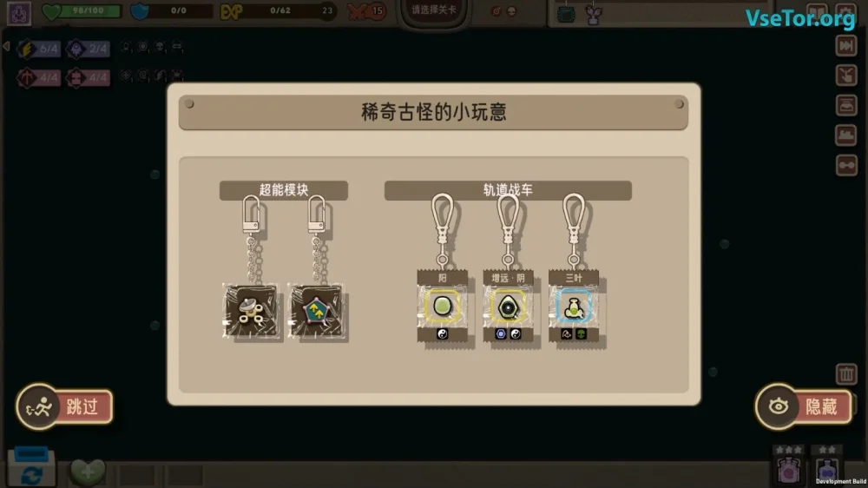Click the 轨道战车 section header
The width and height of the screenshot is (868, 488).
508,190
